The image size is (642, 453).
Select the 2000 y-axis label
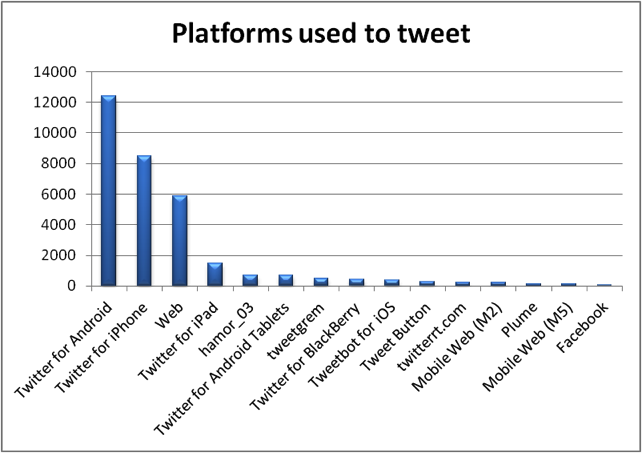59,255
